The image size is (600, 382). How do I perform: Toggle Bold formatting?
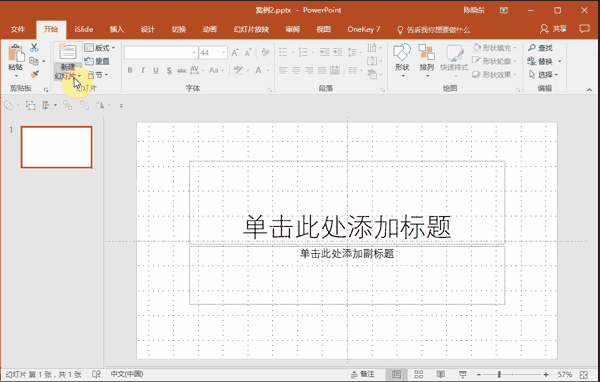click(130, 70)
